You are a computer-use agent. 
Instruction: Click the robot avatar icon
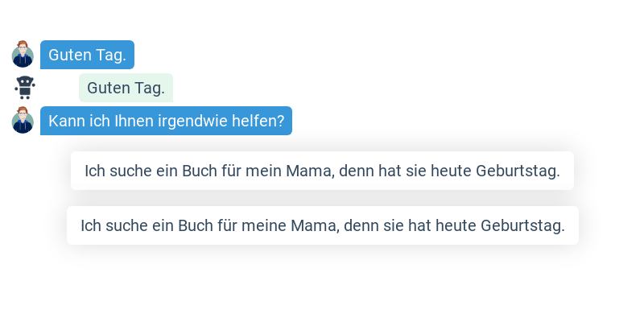pos(25,87)
